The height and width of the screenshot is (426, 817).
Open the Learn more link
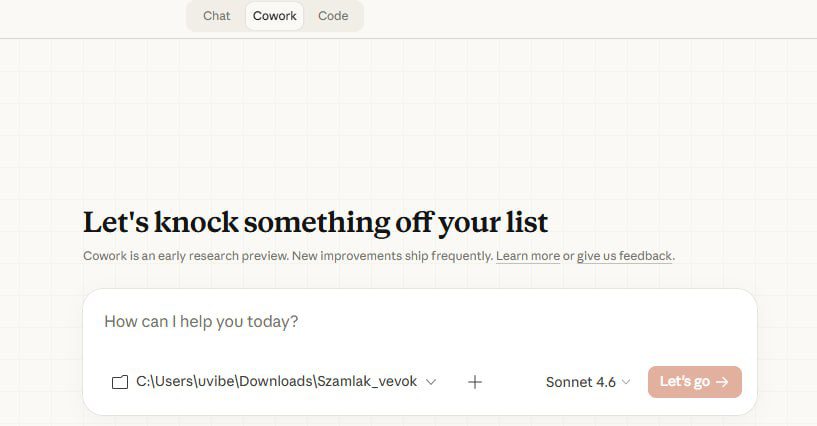pos(528,256)
